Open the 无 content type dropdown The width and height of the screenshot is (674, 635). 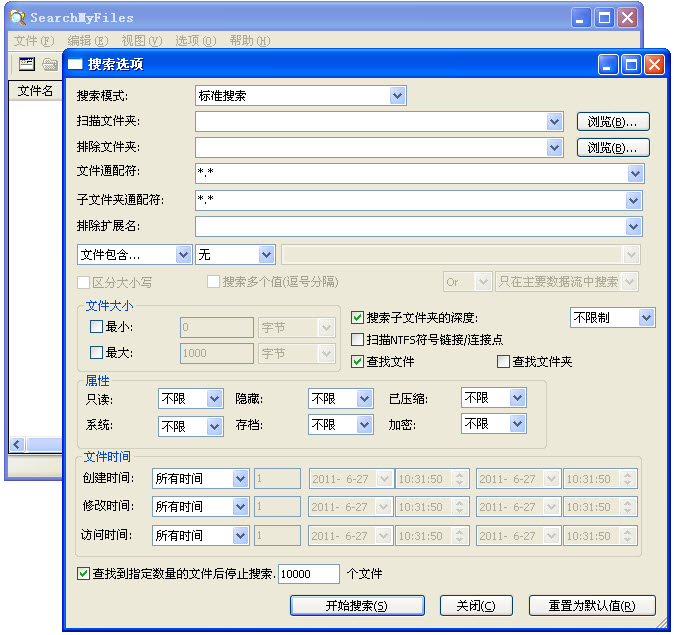click(x=267, y=255)
